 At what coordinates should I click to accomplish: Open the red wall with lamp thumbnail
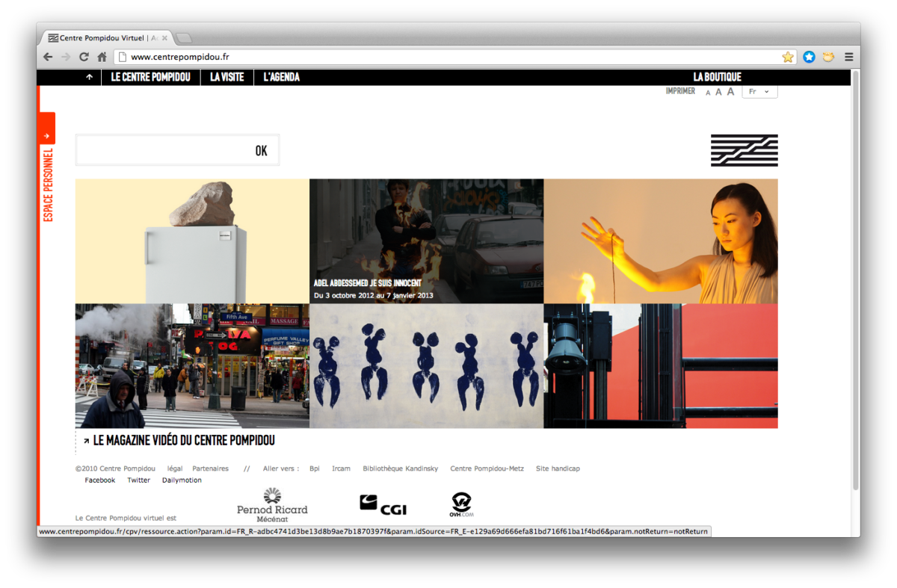(x=661, y=365)
